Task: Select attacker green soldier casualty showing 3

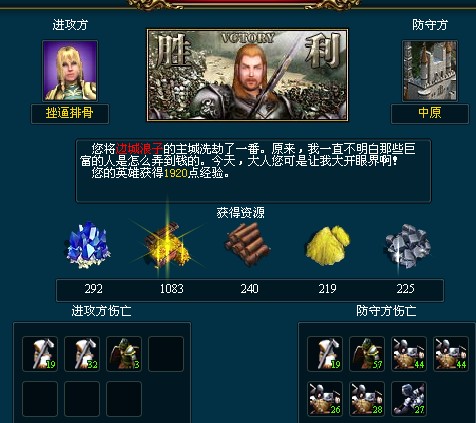Action: click(x=124, y=354)
